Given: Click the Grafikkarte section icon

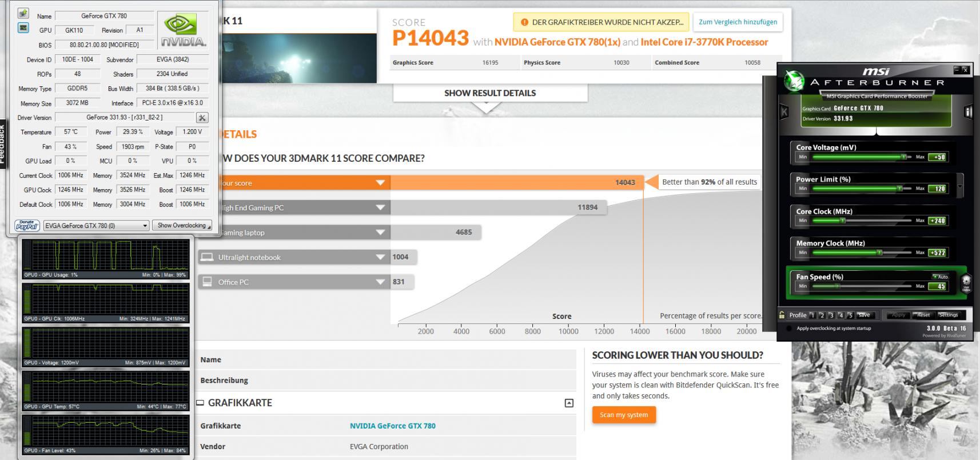Looking at the screenshot, I should pyautogui.click(x=200, y=403).
